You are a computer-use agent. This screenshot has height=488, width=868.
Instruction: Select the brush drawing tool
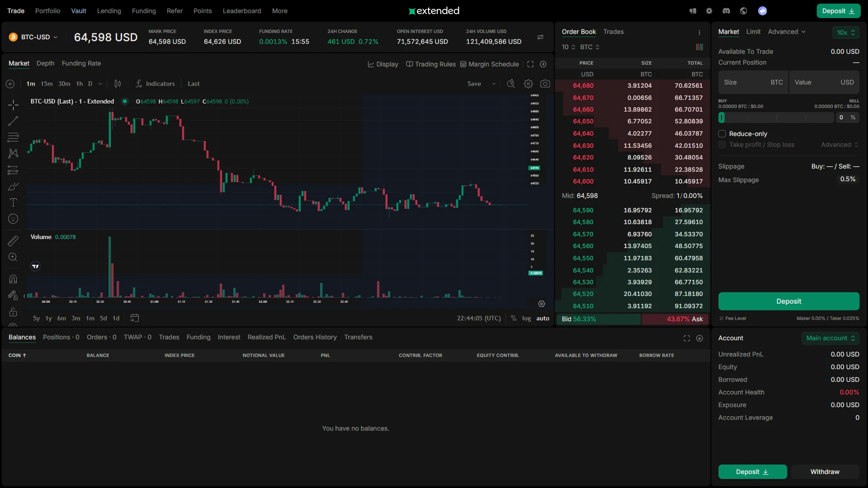click(x=13, y=186)
